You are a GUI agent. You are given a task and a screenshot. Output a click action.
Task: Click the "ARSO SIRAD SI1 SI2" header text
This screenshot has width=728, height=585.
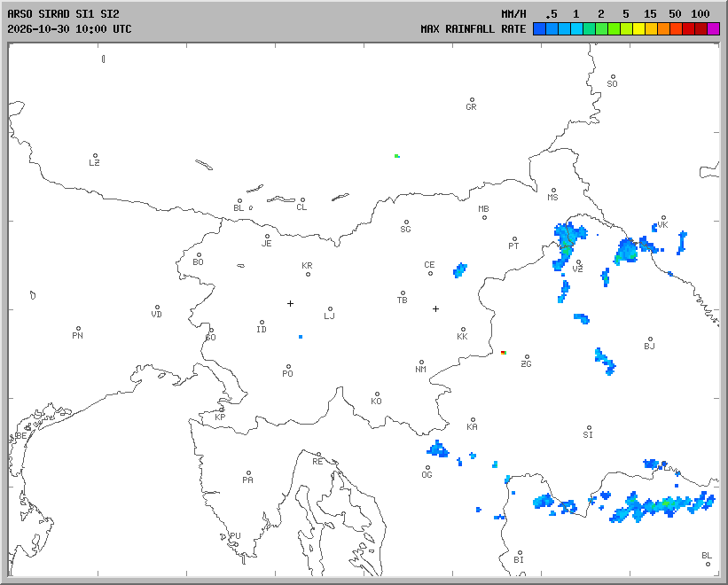pyautogui.click(x=63, y=14)
